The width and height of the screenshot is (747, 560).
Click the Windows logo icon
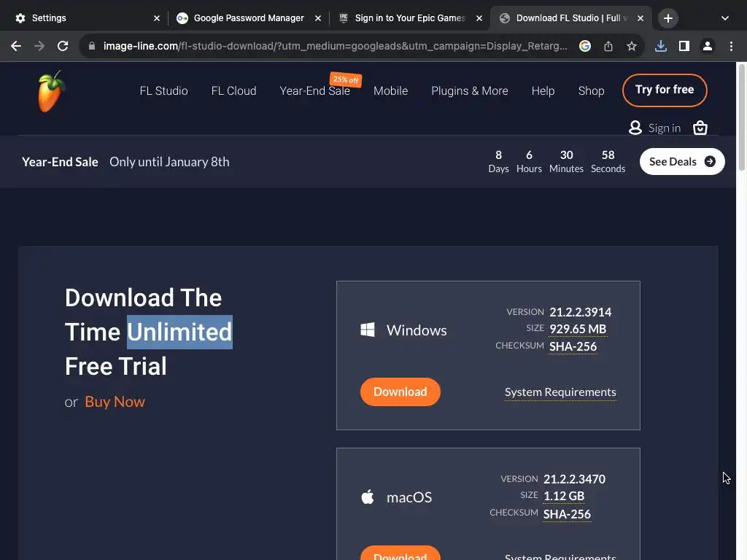(368, 330)
